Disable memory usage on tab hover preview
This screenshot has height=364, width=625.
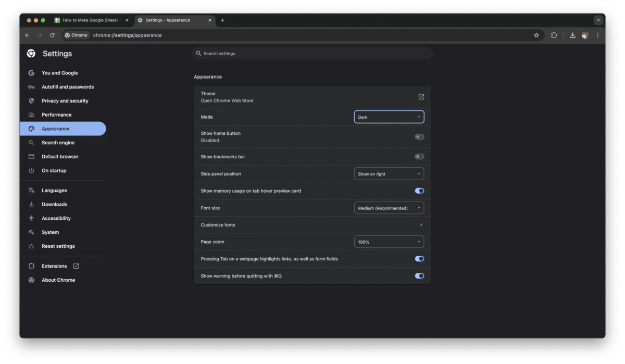[x=419, y=191]
